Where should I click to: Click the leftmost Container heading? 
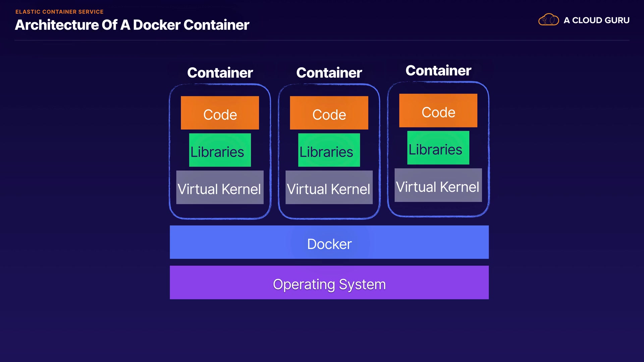[x=220, y=73]
